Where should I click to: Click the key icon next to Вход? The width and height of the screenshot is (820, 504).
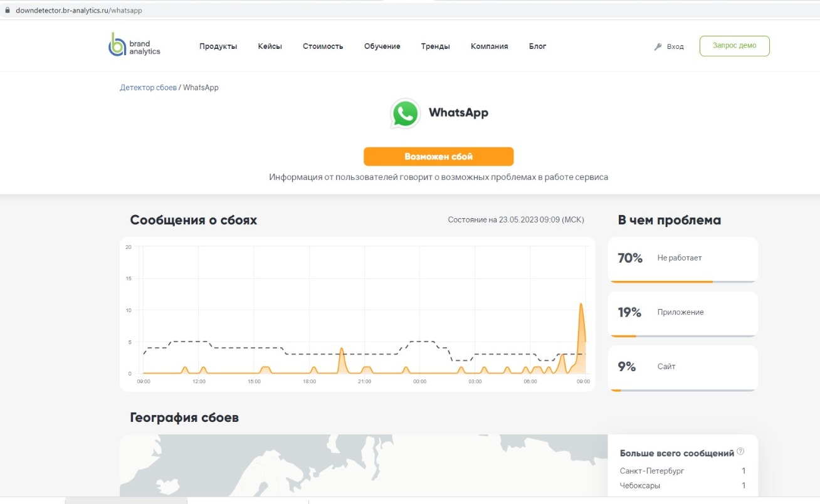(x=658, y=46)
